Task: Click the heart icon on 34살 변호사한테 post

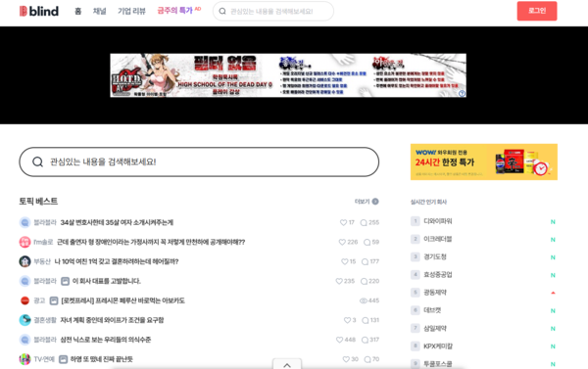Action: [x=343, y=222]
